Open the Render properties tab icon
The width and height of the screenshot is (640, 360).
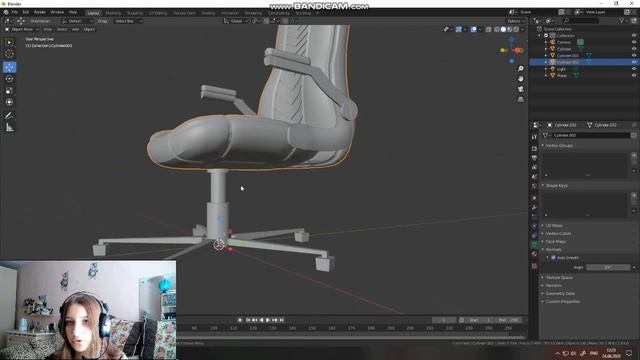pos(534,149)
